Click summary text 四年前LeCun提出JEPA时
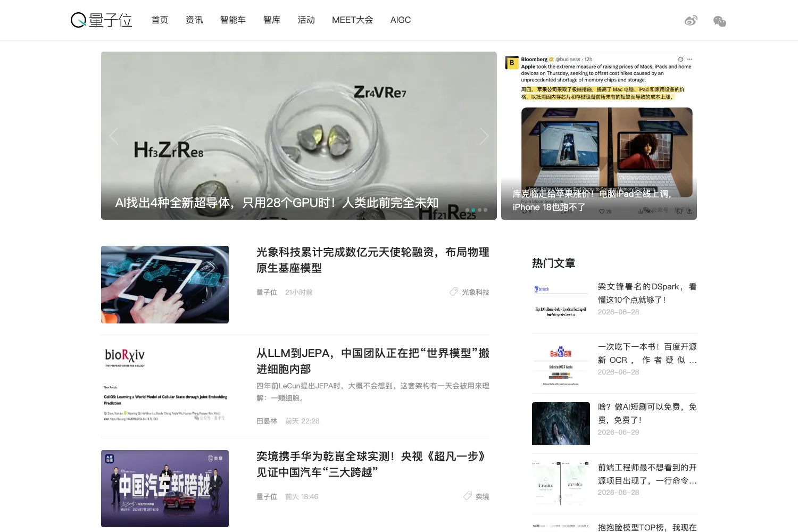798x532 pixels. (x=372, y=392)
